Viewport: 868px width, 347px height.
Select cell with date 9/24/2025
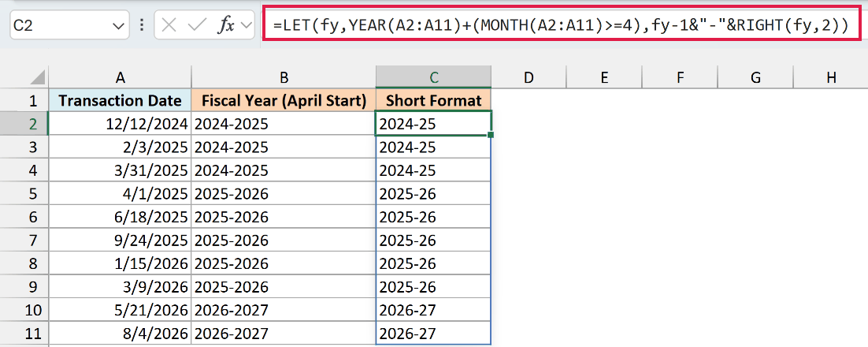tap(120, 240)
